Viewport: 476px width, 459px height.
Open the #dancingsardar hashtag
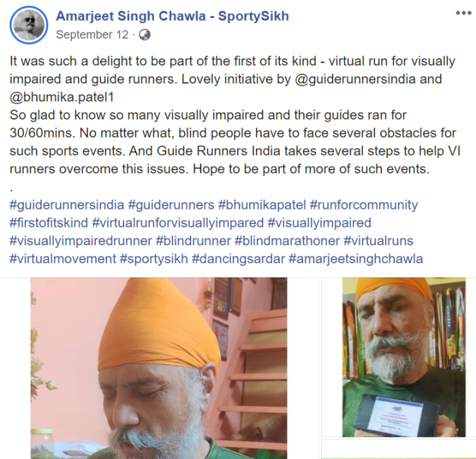(x=238, y=259)
